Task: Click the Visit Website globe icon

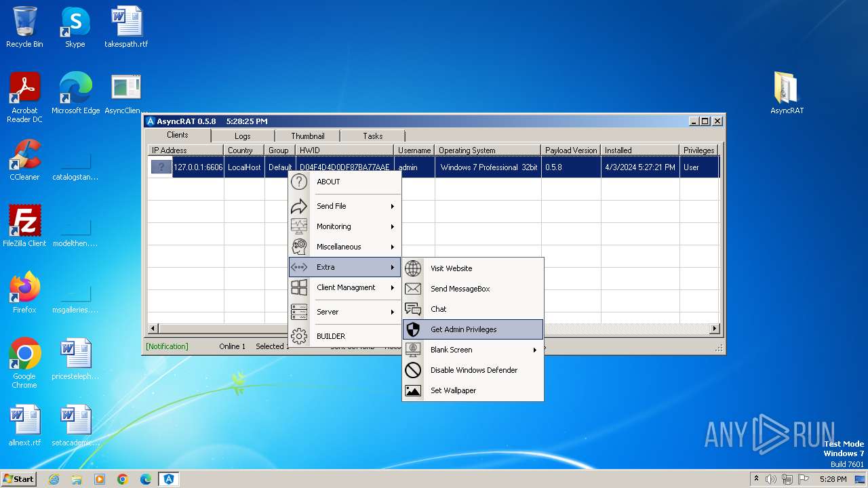Action: [413, 268]
